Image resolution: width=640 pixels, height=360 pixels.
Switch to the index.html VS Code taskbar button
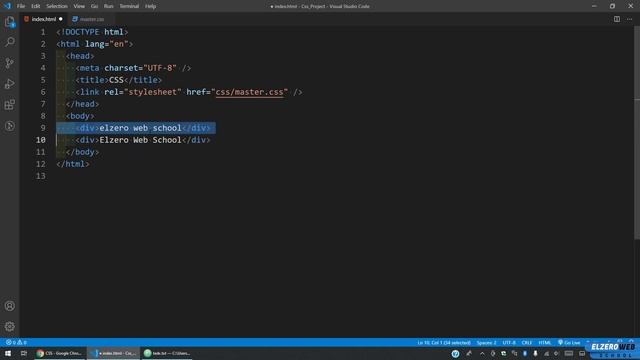click(113, 353)
